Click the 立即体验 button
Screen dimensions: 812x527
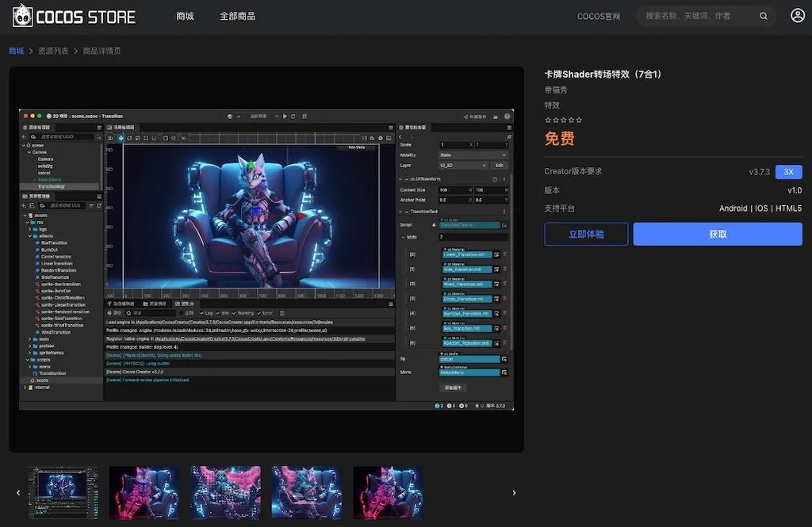click(x=585, y=234)
